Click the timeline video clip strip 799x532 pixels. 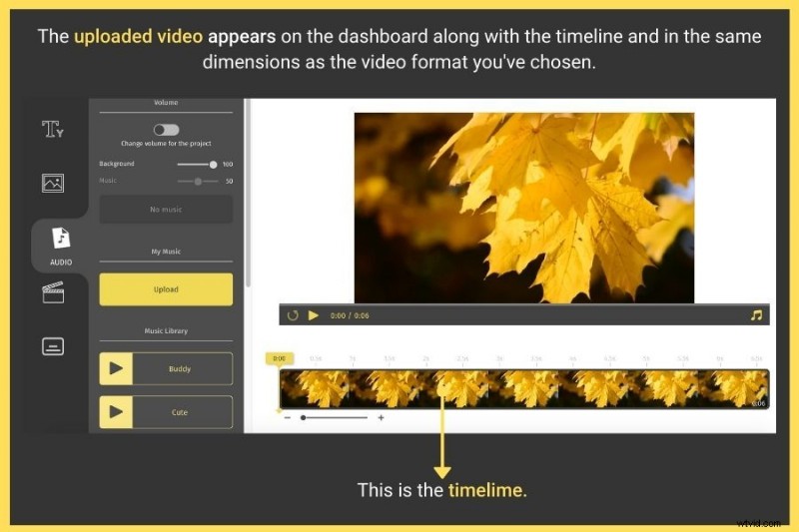[523, 389]
